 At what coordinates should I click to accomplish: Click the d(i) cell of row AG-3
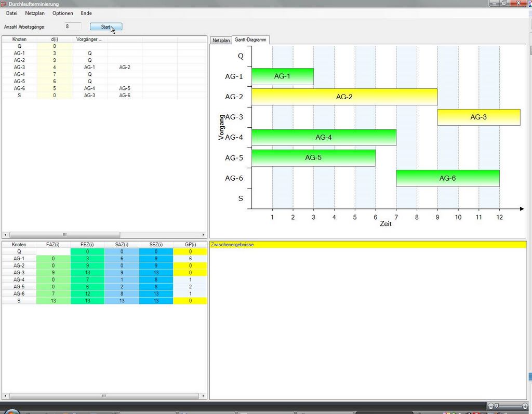[54, 67]
